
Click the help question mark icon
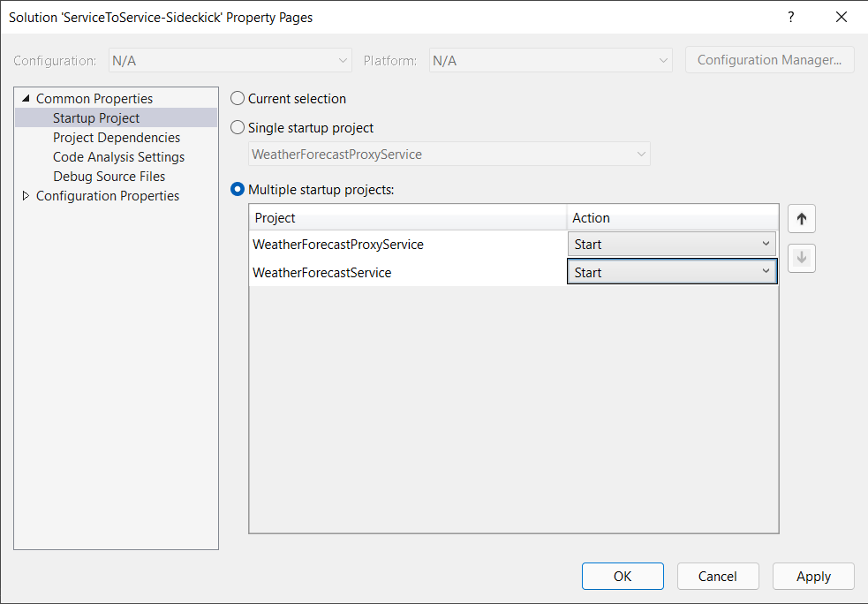(x=791, y=17)
